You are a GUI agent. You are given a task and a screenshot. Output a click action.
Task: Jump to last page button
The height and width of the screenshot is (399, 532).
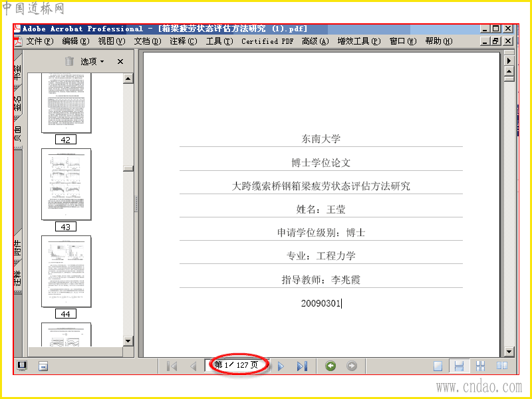click(x=302, y=366)
